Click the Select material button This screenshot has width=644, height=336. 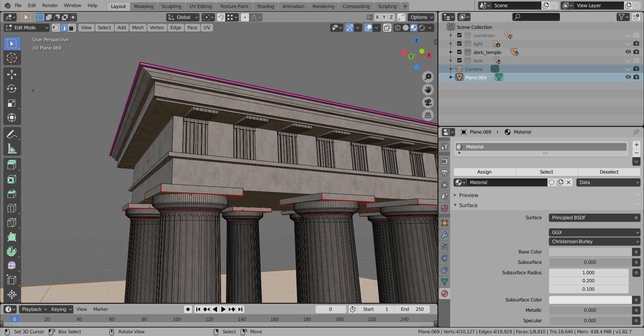(546, 172)
